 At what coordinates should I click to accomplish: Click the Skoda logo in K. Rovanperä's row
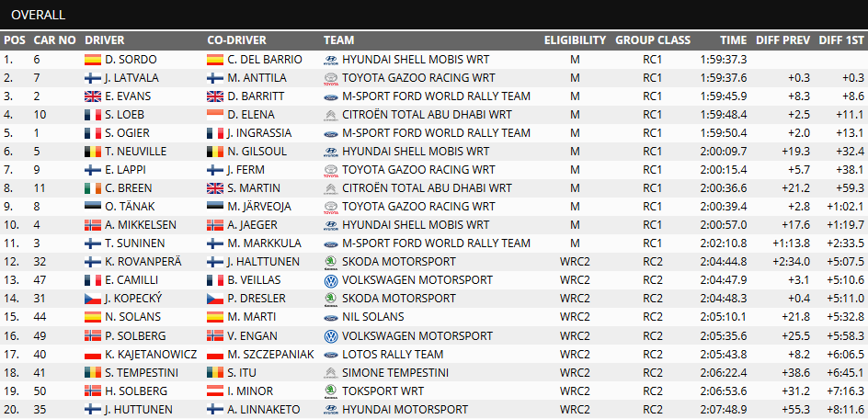(331, 262)
